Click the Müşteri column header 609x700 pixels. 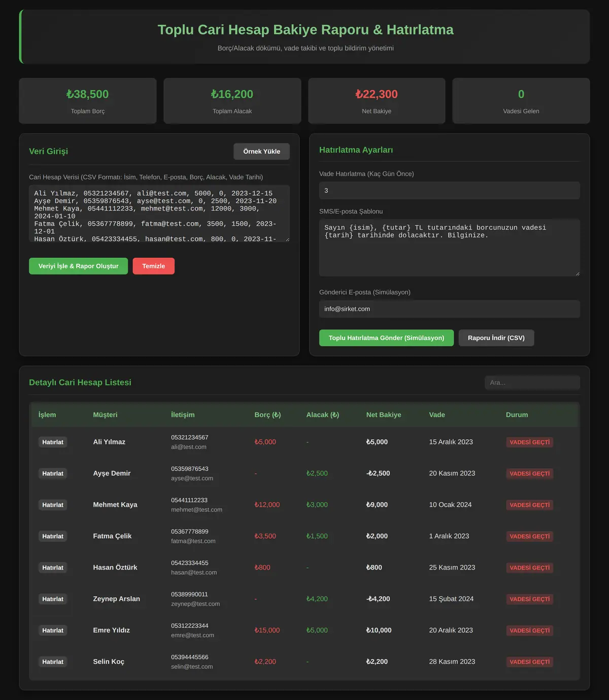coord(105,415)
